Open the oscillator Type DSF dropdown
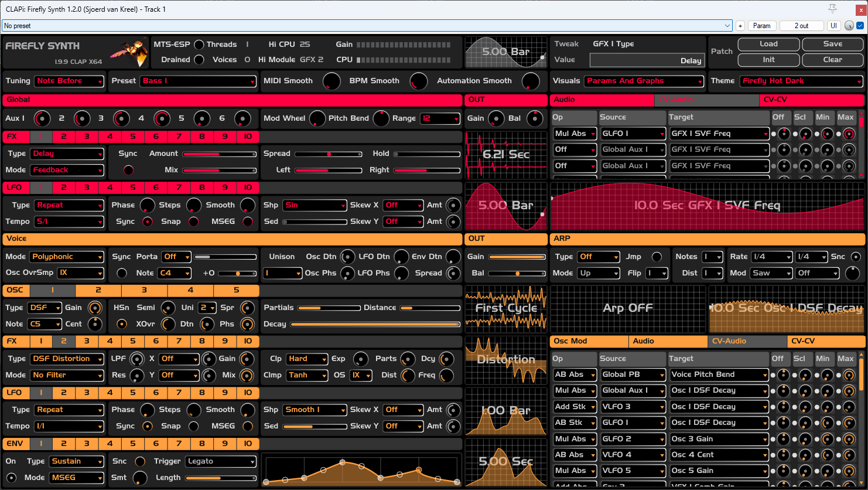Viewport: 868px width, 490px height. click(45, 308)
